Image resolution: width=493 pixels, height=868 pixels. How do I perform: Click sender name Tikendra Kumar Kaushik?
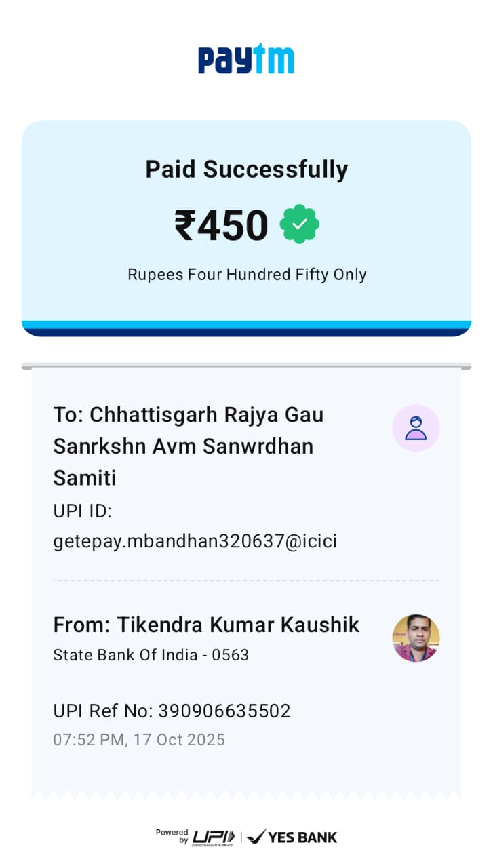pos(206,625)
